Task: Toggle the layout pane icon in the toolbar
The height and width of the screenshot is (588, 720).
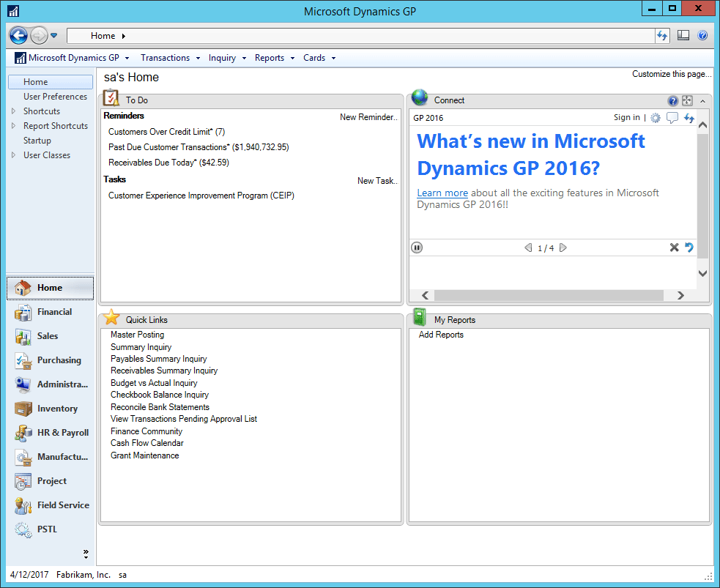Action: pyautogui.click(x=683, y=35)
